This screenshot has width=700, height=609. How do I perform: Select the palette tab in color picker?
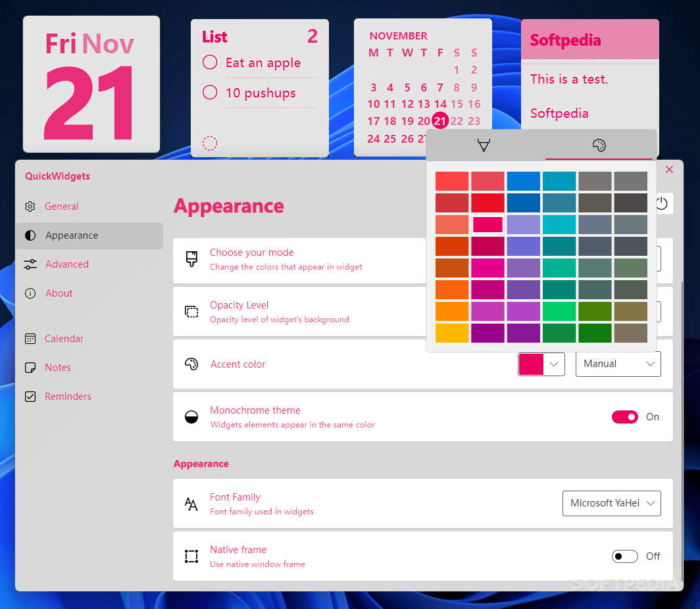click(599, 145)
